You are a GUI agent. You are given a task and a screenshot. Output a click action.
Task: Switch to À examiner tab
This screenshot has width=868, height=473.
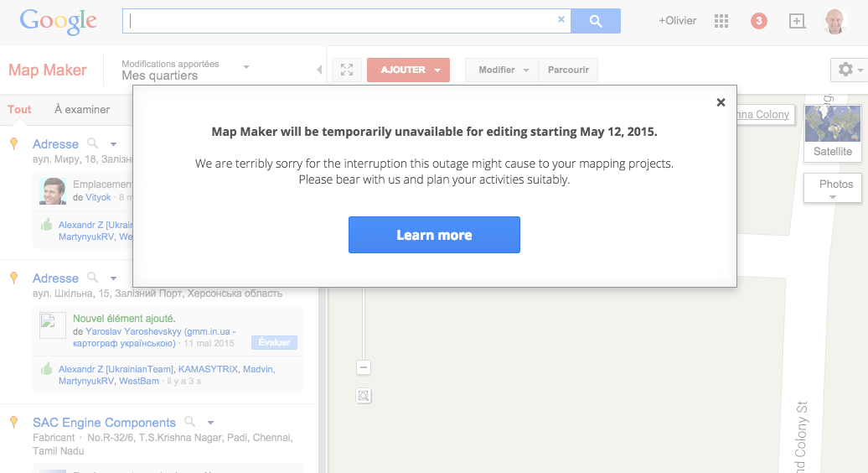tap(82, 109)
